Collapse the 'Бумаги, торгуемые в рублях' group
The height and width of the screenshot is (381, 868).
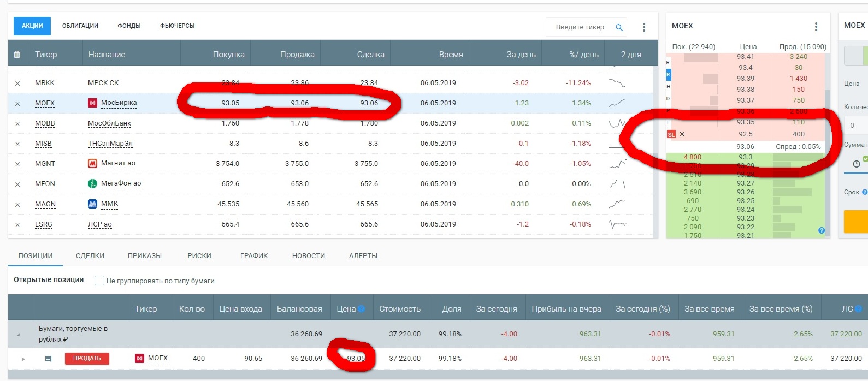pyautogui.click(x=18, y=335)
